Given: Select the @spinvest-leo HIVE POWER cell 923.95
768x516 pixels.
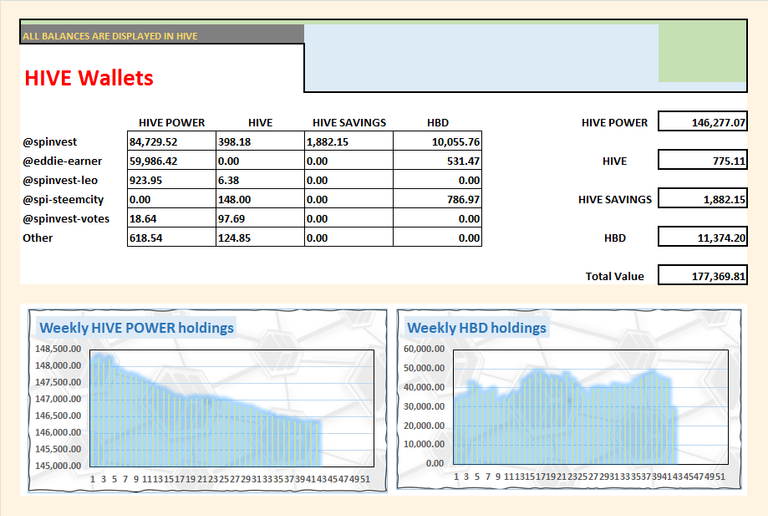Looking at the screenshot, I should coord(171,180).
